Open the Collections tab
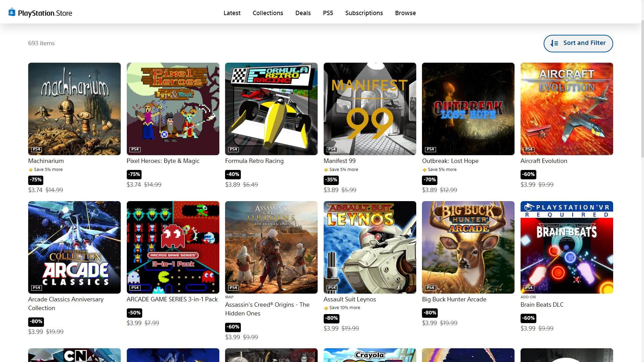Screen dimensions: 644x362 pos(268,13)
